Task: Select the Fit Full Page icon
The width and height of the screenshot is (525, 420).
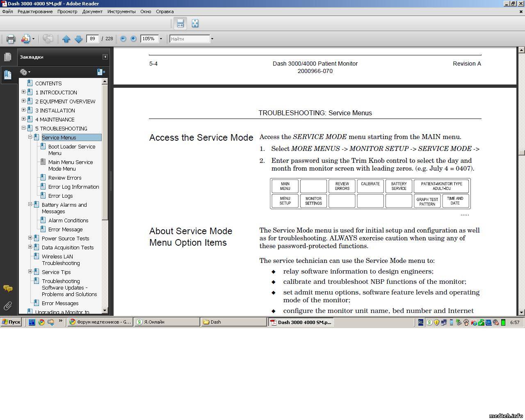Action: click(195, 23)
